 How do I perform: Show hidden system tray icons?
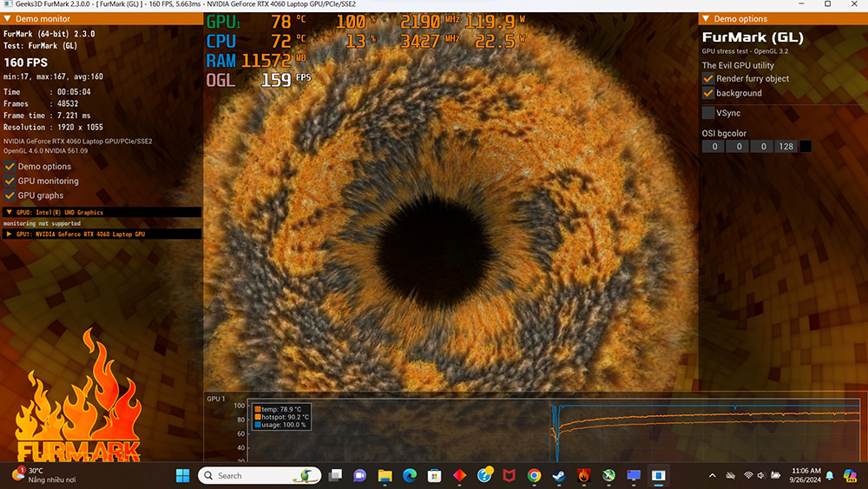(713, 475)
